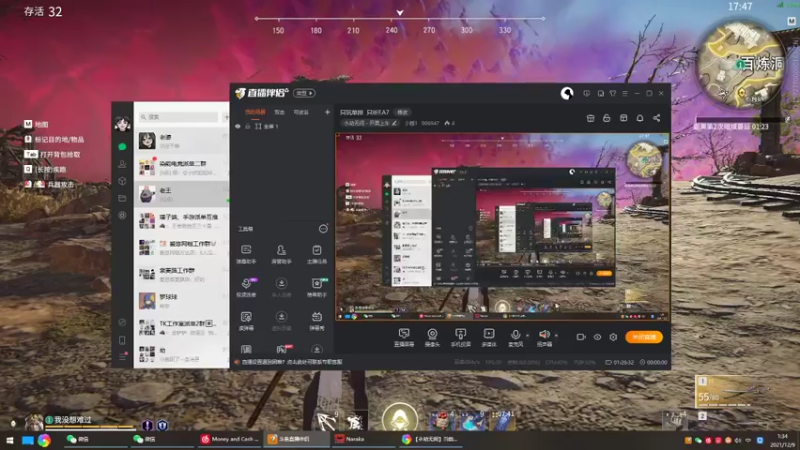
Task: Expand microphone volume arrow
Action: (528, 336)
